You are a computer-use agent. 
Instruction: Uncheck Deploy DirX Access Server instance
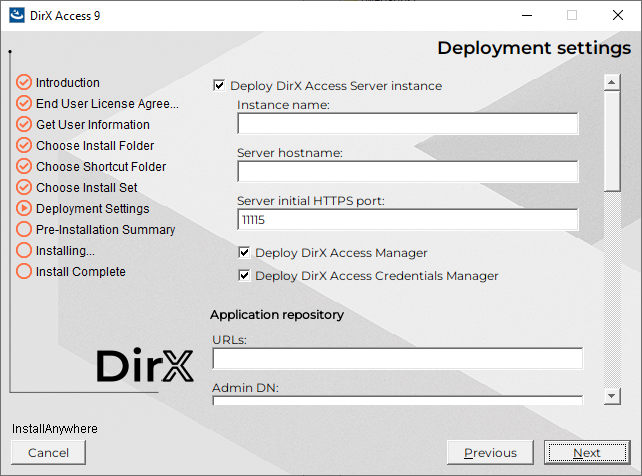tap(220, 86)
